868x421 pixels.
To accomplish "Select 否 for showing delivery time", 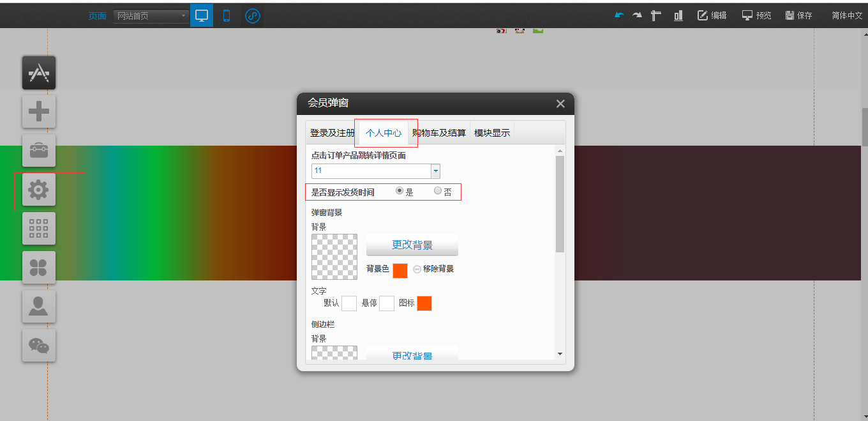I will [x=438, y=190].
